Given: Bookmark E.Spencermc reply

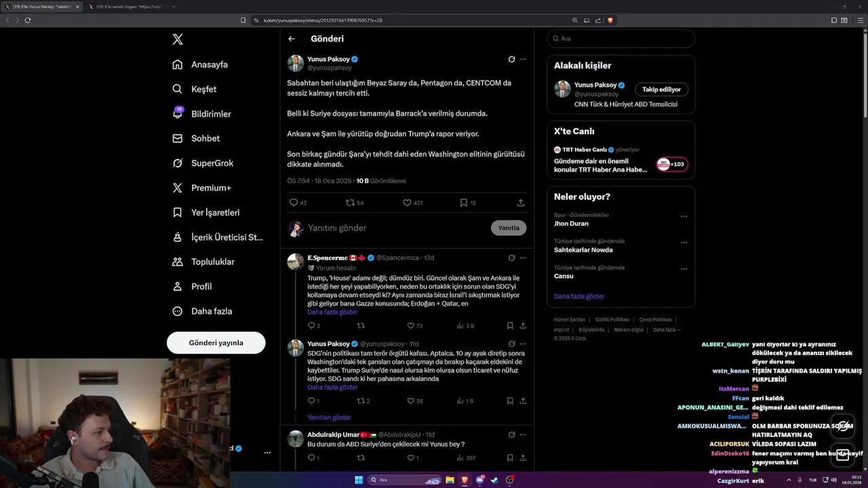Looking at the screenshot, I should click(x=510, y=325).
